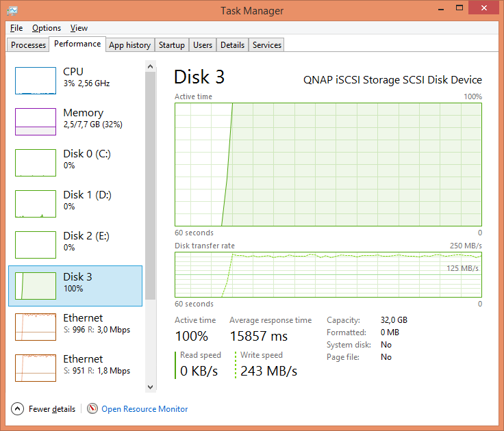Select the CPU mini graph thumbnail
Viewport: 504px width, 431px height.
(x=36, y=81)
